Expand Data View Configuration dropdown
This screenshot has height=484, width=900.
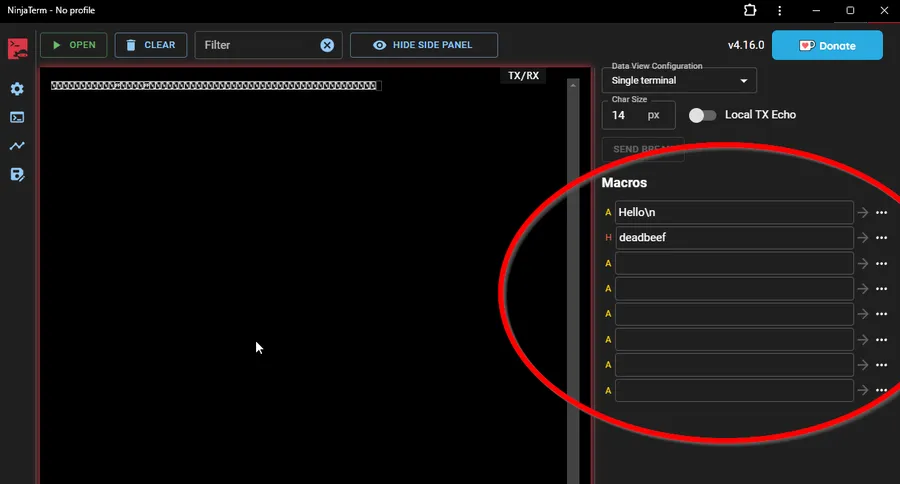coord(679,80)
